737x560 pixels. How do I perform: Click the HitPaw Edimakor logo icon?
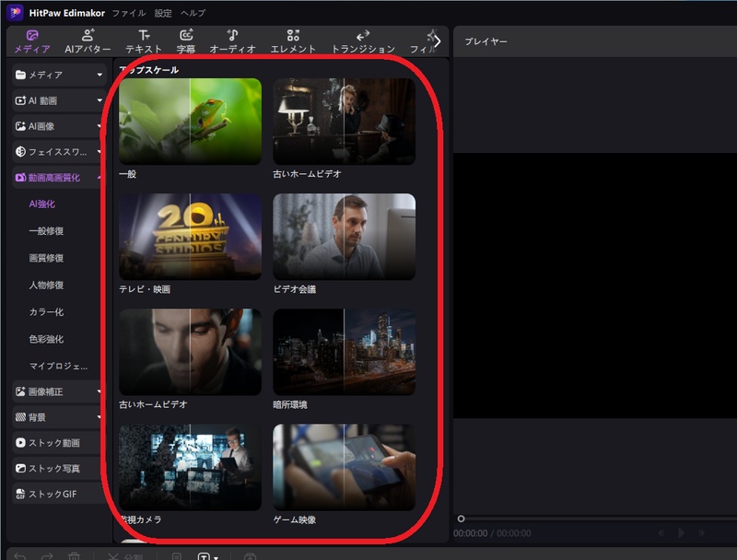pos(16,13)
